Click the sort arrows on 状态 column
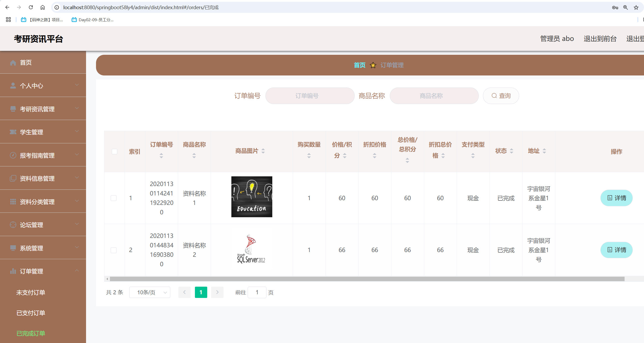This screenshot has width=644, height=343. (511, 151)
